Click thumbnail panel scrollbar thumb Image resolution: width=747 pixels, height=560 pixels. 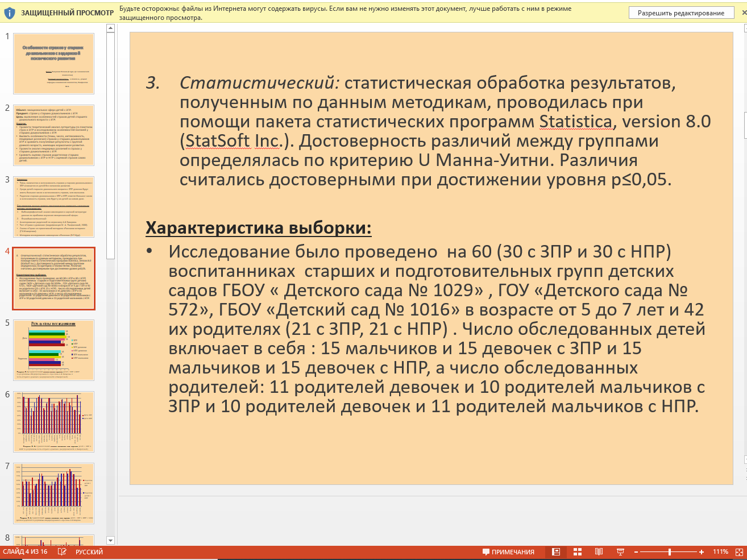pos(110,146)
